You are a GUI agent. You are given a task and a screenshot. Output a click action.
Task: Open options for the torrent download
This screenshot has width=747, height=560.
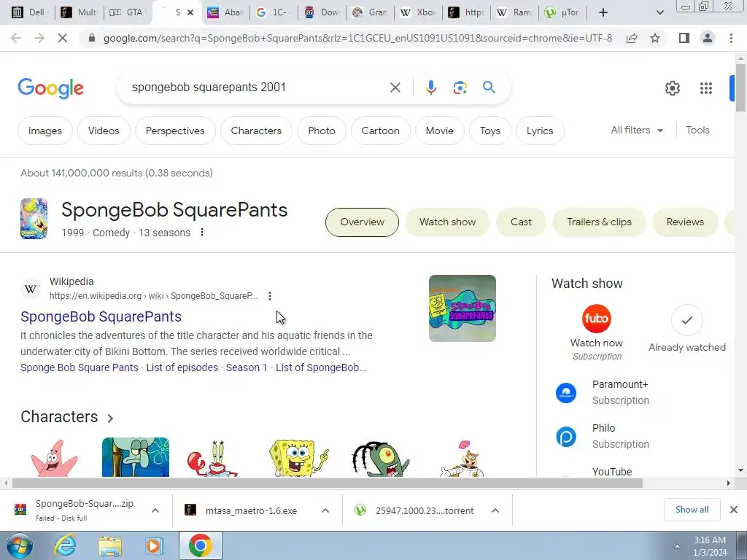pos(495,510)
